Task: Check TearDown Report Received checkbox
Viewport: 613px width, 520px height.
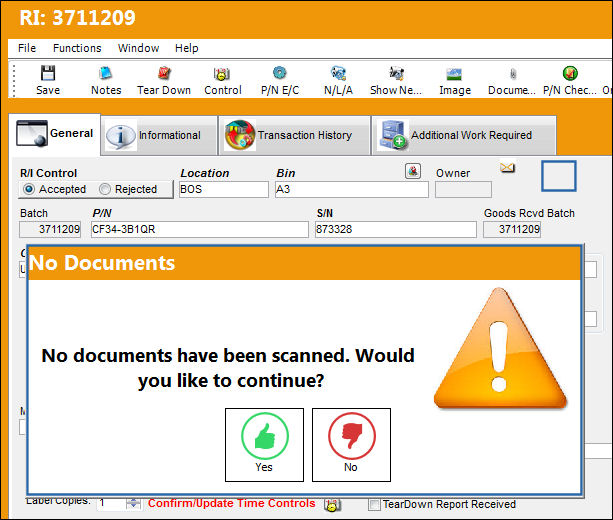Action: click(374, 505)
